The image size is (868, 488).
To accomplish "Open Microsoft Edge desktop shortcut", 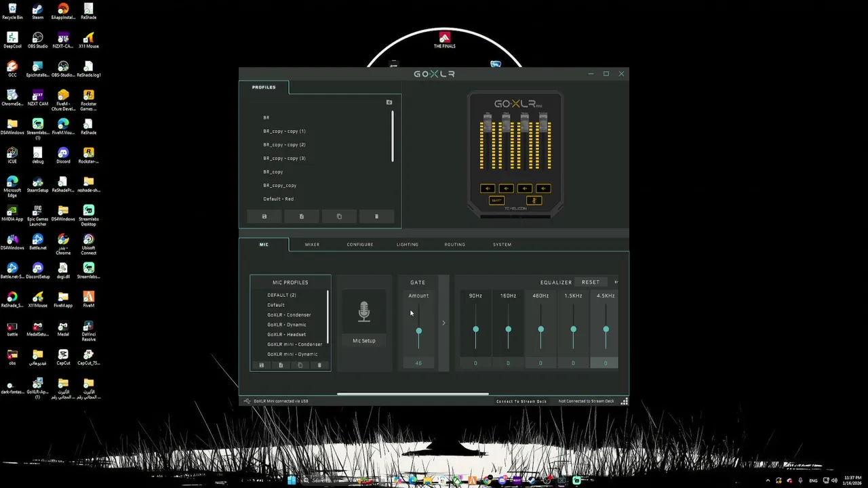I will [12, 186].
